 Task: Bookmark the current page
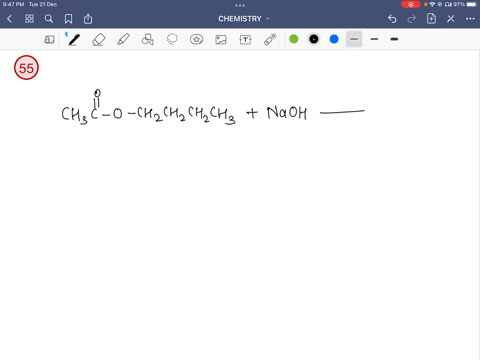68,19
